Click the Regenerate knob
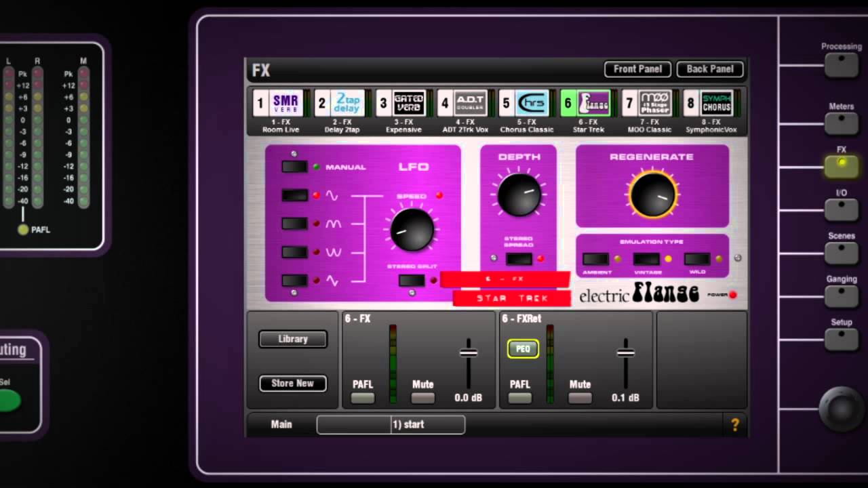868x488 pixels. click(652, 195)
